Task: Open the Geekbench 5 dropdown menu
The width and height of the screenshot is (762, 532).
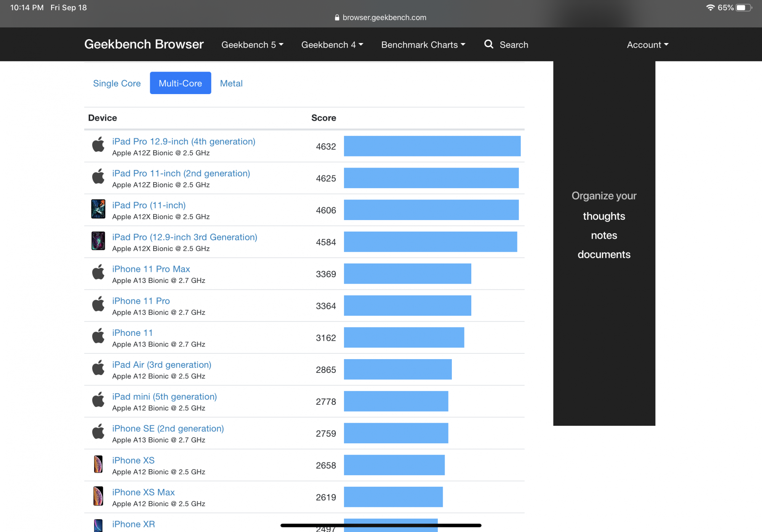Action: (252, 45)
